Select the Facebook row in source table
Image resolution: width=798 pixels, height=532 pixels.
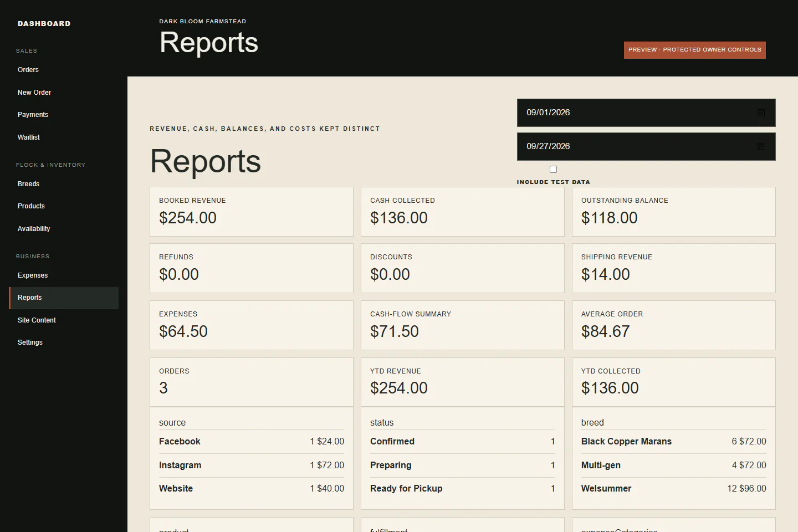click(x=252, y=442)
